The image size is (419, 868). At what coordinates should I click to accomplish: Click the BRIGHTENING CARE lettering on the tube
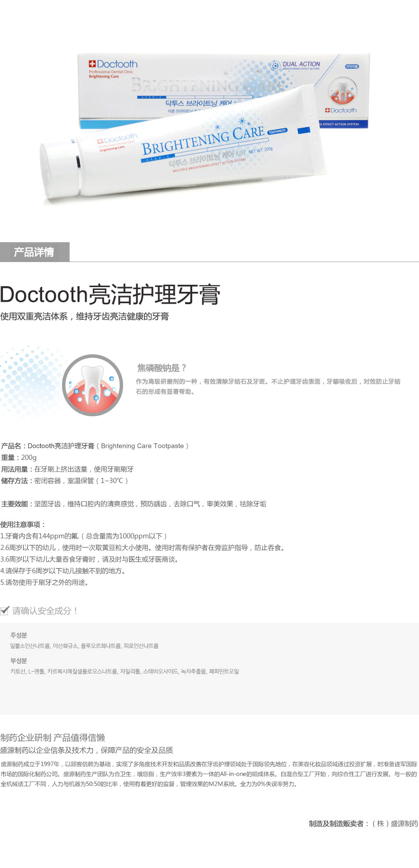(203, 140)
